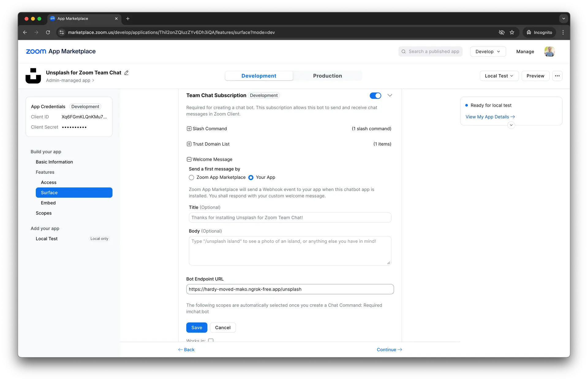The image size is (588, 381).
Task: Click the Unsplash app icon
Action: tap(33, 76)
